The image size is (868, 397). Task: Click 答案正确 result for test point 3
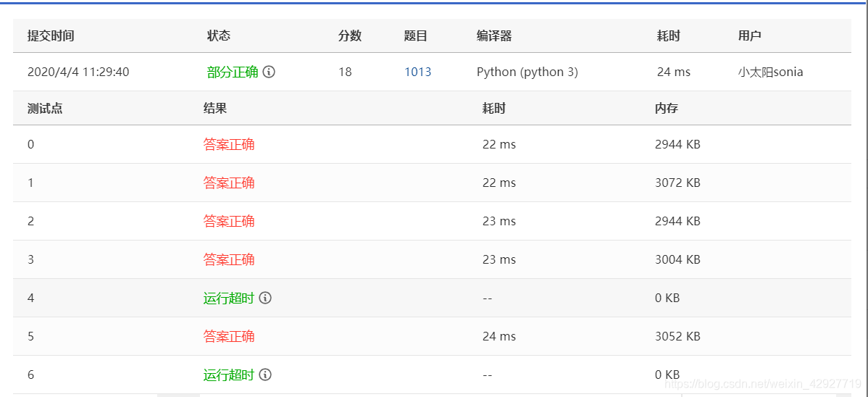tap(229, 259)
